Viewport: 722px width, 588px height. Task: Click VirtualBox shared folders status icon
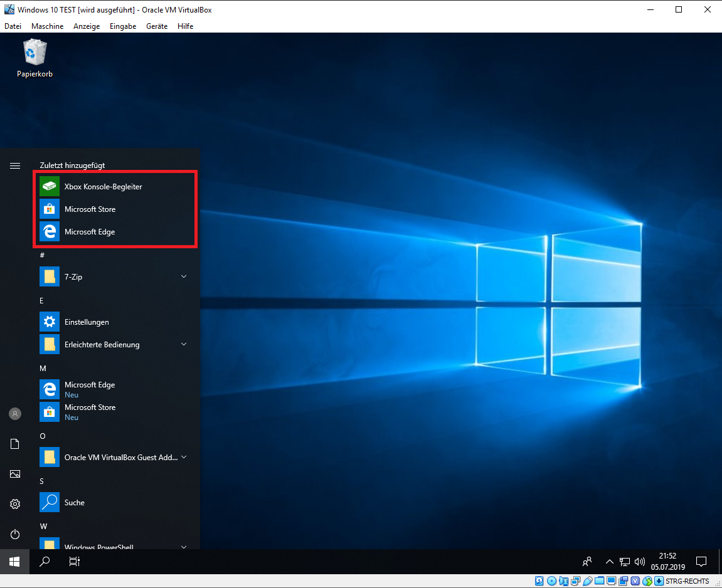[x=600, y=580]
